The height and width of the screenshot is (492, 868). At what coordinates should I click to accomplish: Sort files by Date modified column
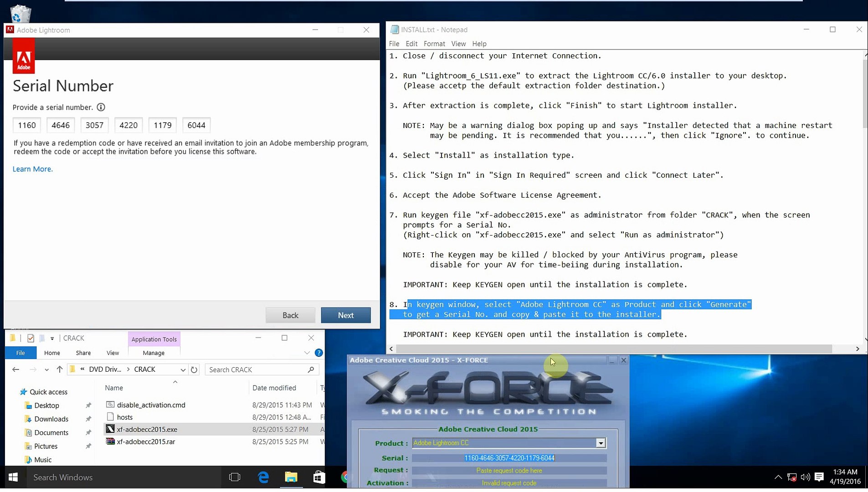[274, 388]
